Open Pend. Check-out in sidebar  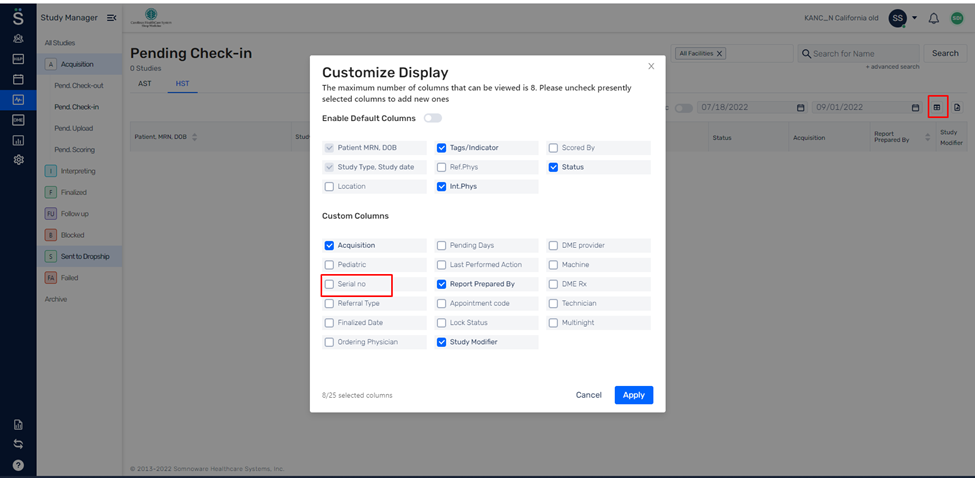coord(79,86)
